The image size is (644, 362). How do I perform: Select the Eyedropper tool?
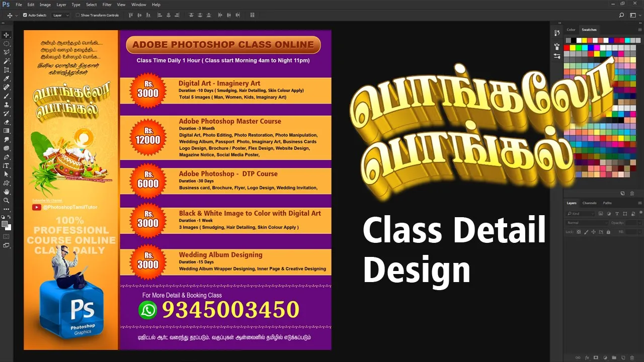[7, 78]
